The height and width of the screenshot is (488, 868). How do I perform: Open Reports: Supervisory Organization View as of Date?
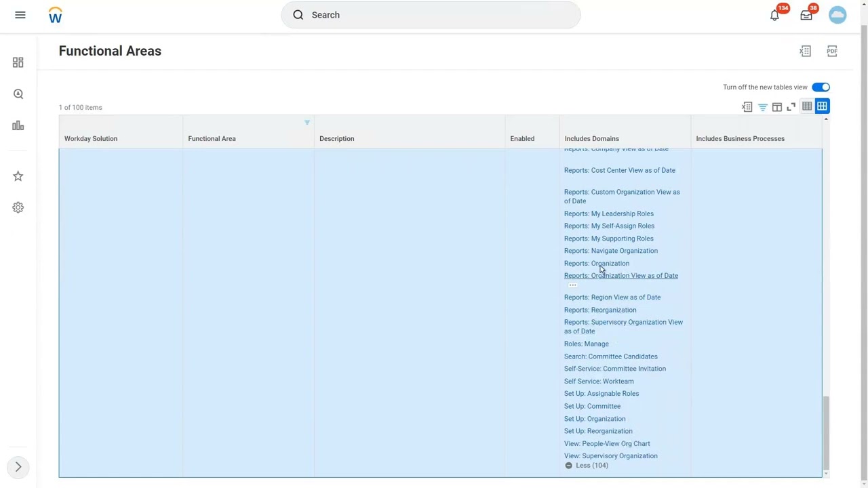(x=623, y=327)
